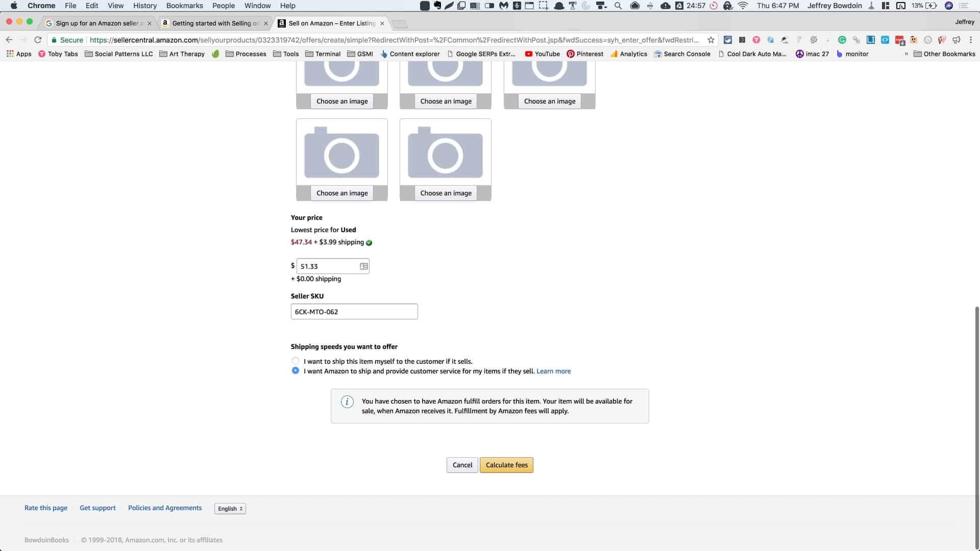Open the Grammarly extension
The width and height of the screenshot is (980, 551).
pyautogui.click(x=842, y=40)
